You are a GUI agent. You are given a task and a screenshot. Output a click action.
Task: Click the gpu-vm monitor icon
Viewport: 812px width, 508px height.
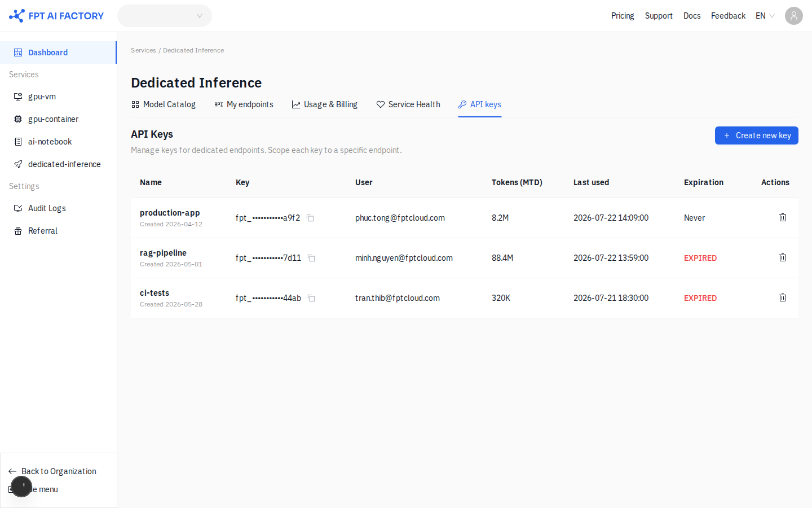[x=18, y=97]
